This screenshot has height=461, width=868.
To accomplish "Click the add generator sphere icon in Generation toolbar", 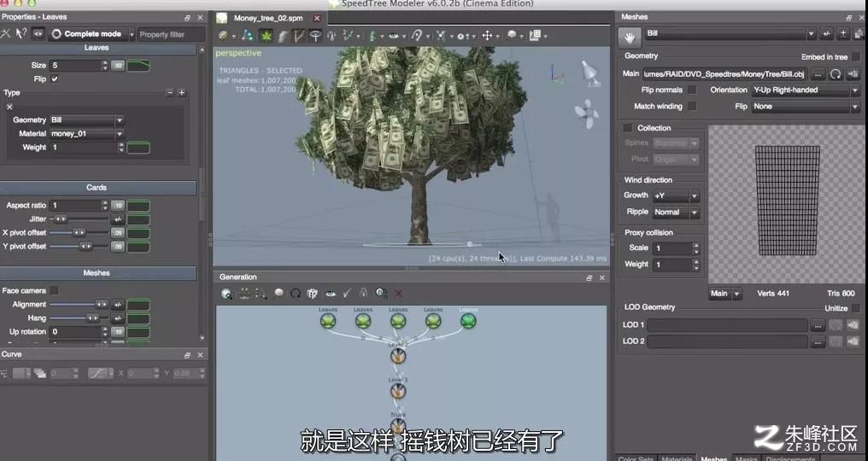I will point(226,294).
